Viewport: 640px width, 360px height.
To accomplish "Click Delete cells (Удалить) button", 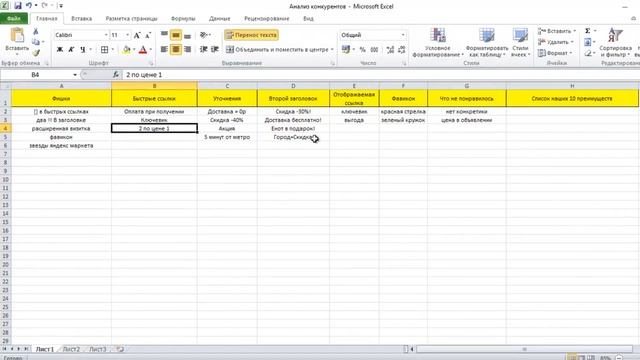I will 556,42.
